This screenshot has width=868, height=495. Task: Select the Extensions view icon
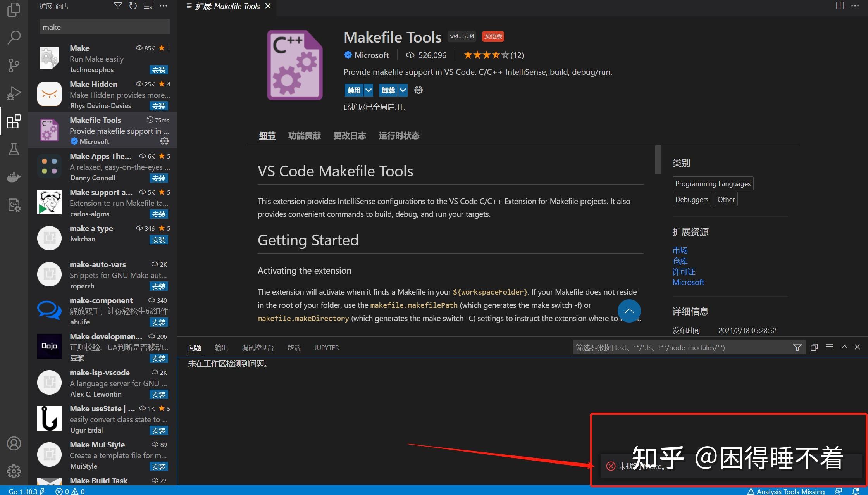point(14,121)
